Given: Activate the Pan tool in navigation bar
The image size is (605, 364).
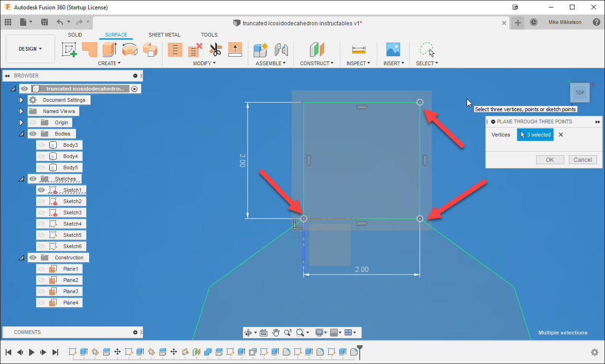Looking at the screenshot, I should [x=276, y=332].
